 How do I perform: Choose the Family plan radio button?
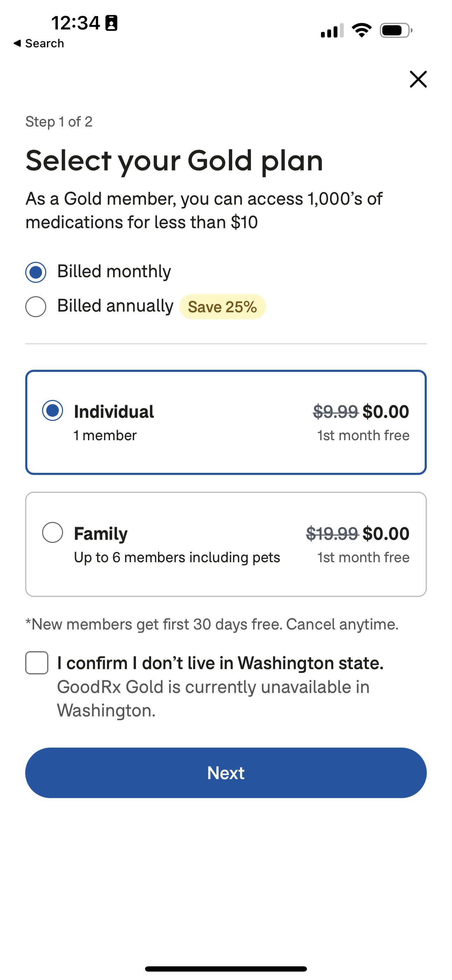(x=53, y=532)
